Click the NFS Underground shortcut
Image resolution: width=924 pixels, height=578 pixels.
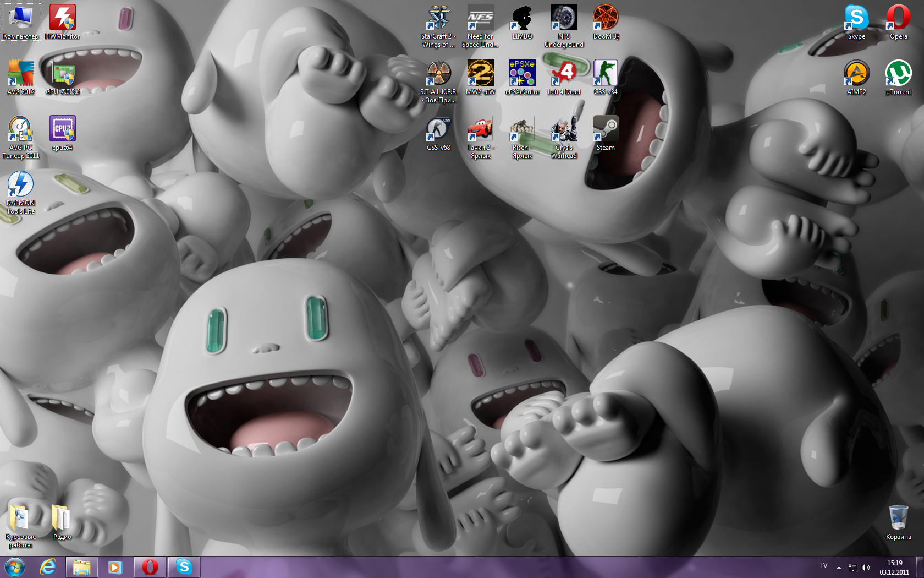(564, 26)
